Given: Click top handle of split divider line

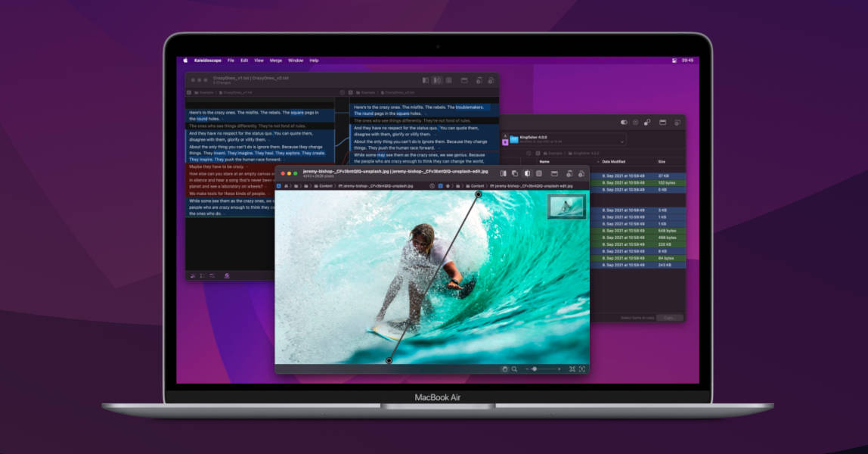Looking at the screenshot, I should [479, 194].
